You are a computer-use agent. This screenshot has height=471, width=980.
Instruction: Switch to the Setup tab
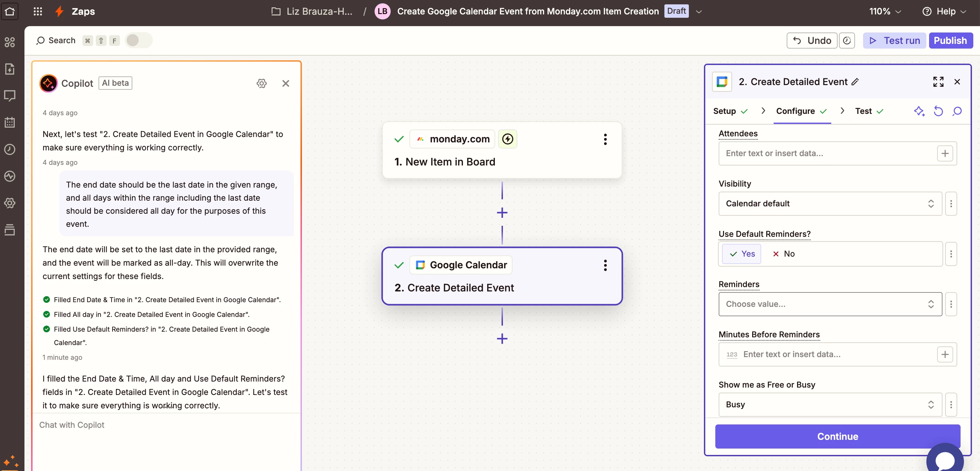tap(730, 111)
